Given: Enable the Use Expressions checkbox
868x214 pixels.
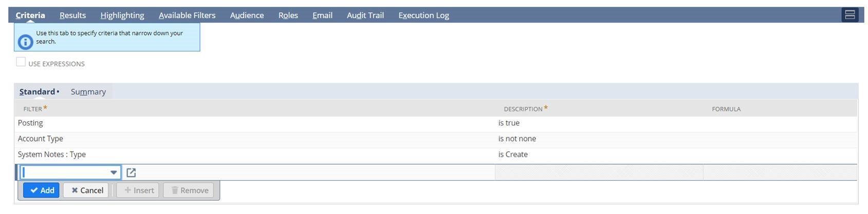Looking at the screenshot, I should pos(21,62).
